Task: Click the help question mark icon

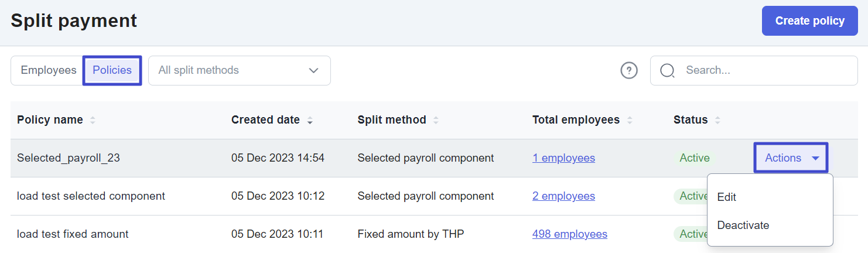Action: pos(629,70)
